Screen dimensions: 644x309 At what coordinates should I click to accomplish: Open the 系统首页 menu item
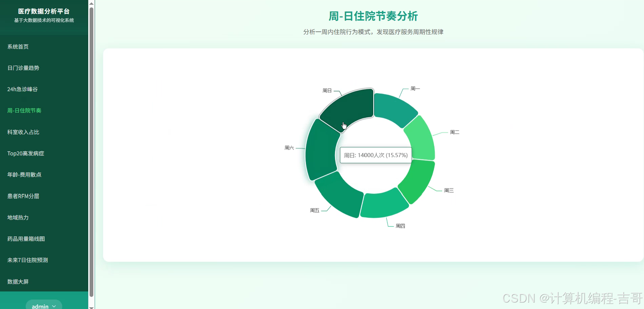coord(18,47)
